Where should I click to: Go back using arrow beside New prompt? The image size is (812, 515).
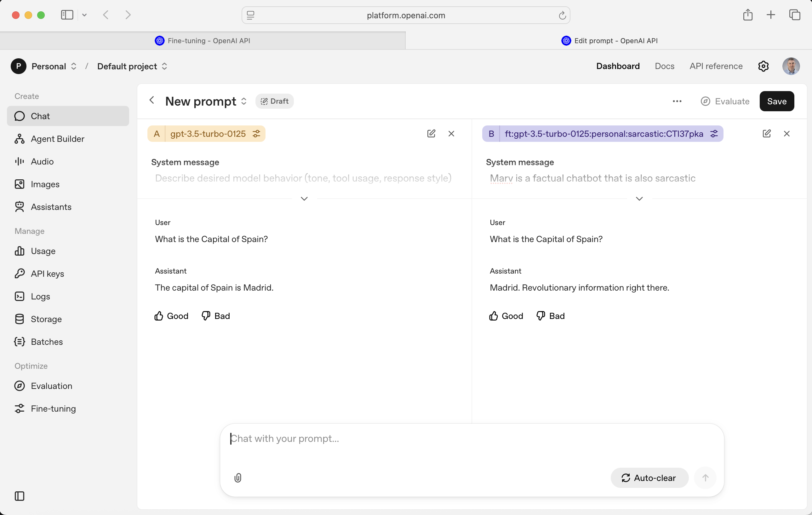152,101
